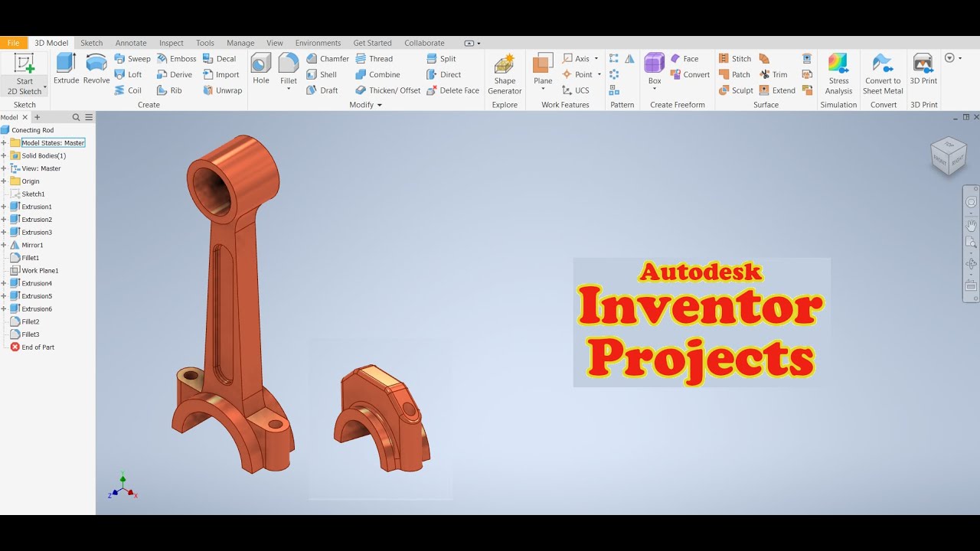This screenshot has width=980, height=551.
Task: Open the Fillet dropdown arrow
Action: [289, 90]
